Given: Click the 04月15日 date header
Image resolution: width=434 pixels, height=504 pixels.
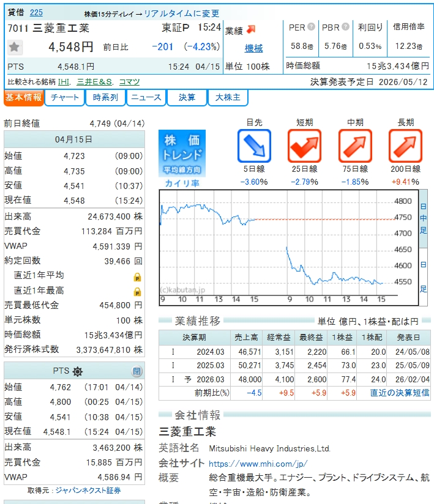Looking at the screenshot, I should click(x=73, y=139).
